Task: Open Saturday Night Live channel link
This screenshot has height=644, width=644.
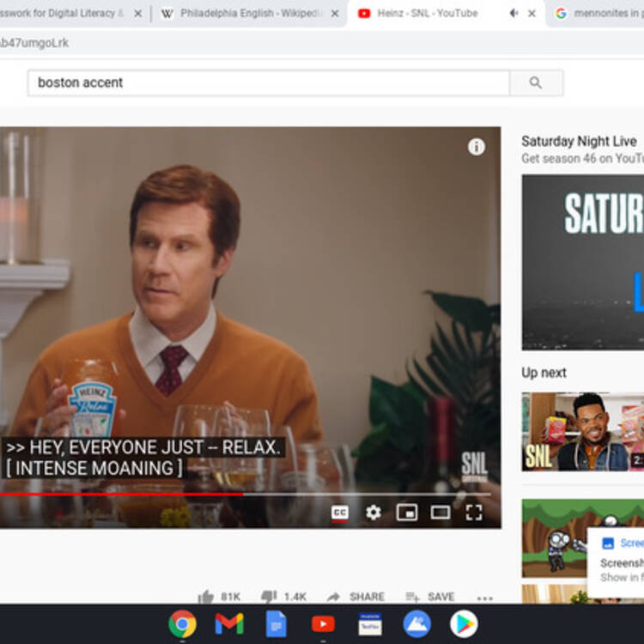Action: (579, 142)
